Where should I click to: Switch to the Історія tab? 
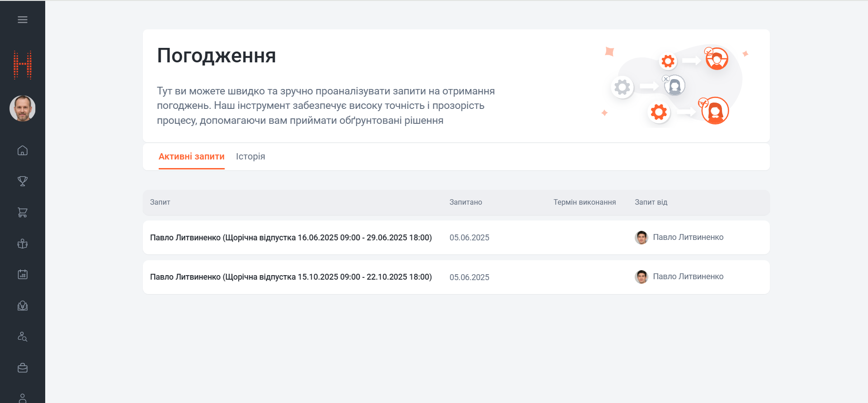point(250,156)
